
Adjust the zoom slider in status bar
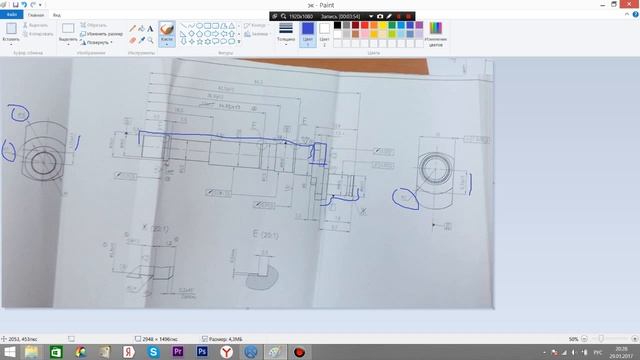[x=601, y=339]
